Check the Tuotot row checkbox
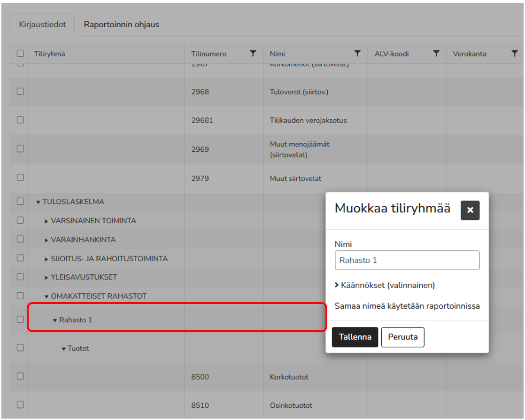 click(20, 348)
